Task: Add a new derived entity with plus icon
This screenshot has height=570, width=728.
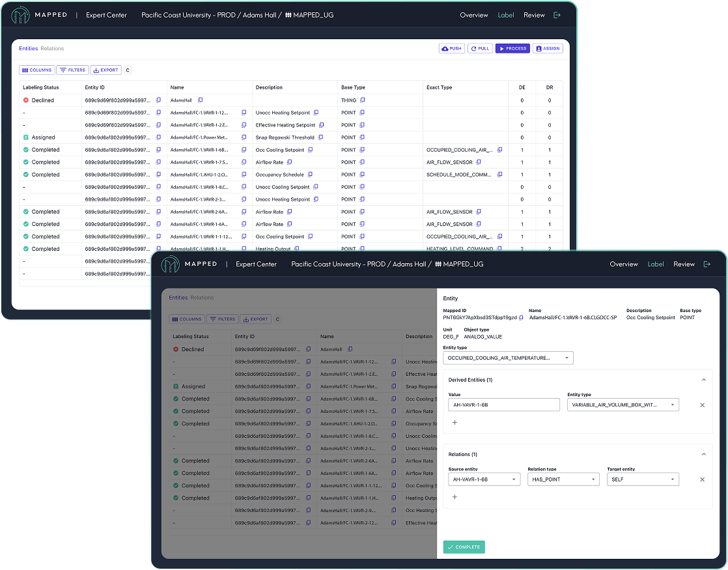Action: click(x=455, y=422)
